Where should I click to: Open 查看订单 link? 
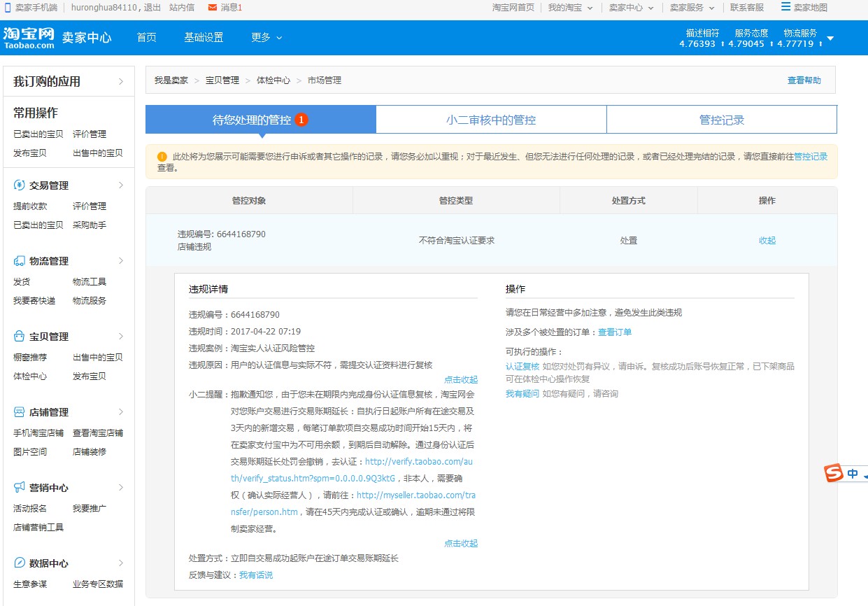615,332
